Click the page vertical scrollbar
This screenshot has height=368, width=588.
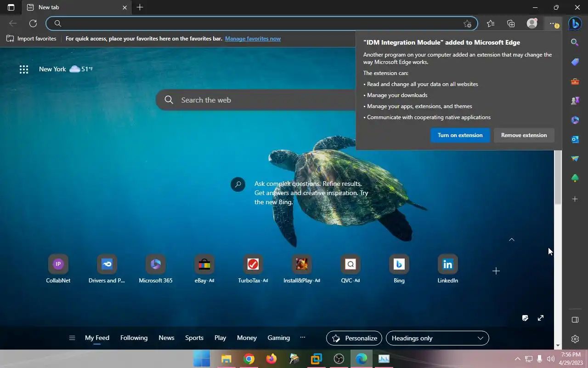[x=558, y=177]
